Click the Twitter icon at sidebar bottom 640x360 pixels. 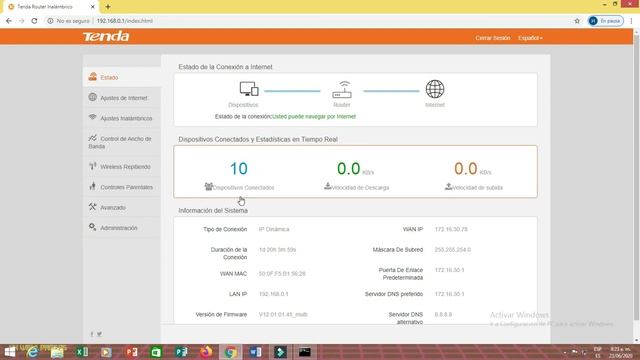pyautogui.click(x=100, y=334)
